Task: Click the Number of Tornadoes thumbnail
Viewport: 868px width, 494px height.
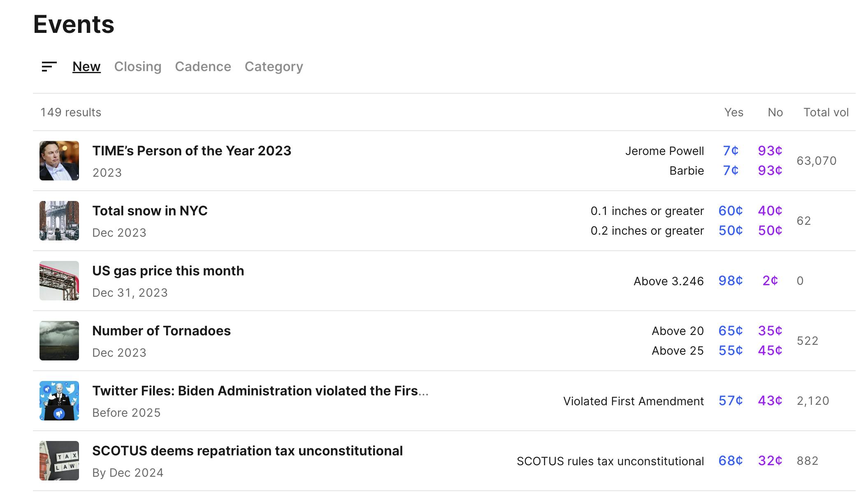Action: tap(59, 341)
